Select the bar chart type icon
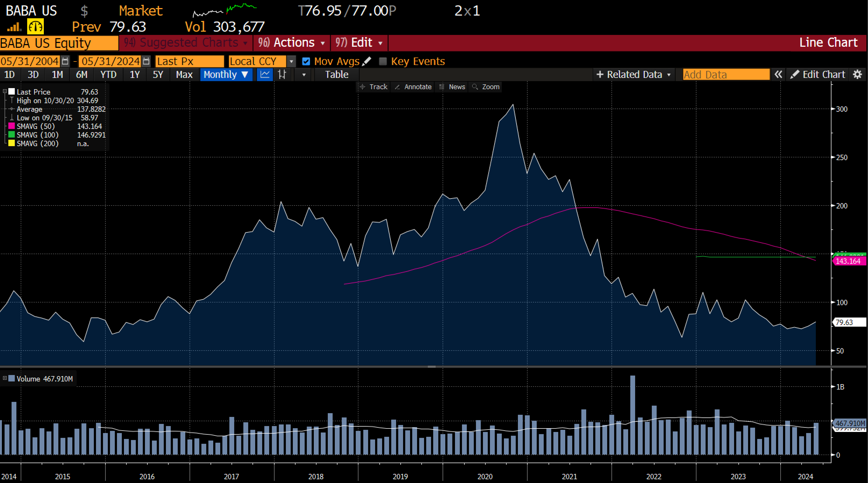The height and width of the screenshot is (483, 868). coord(282,74)
